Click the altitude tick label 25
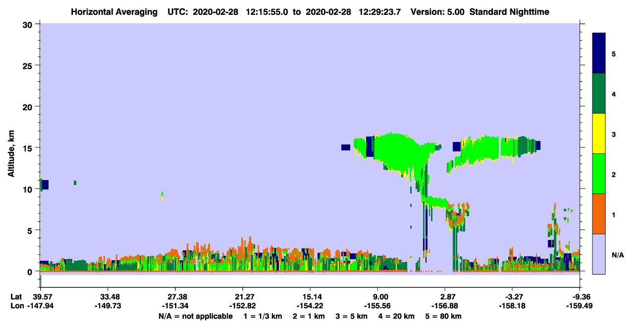 point(29,65)
